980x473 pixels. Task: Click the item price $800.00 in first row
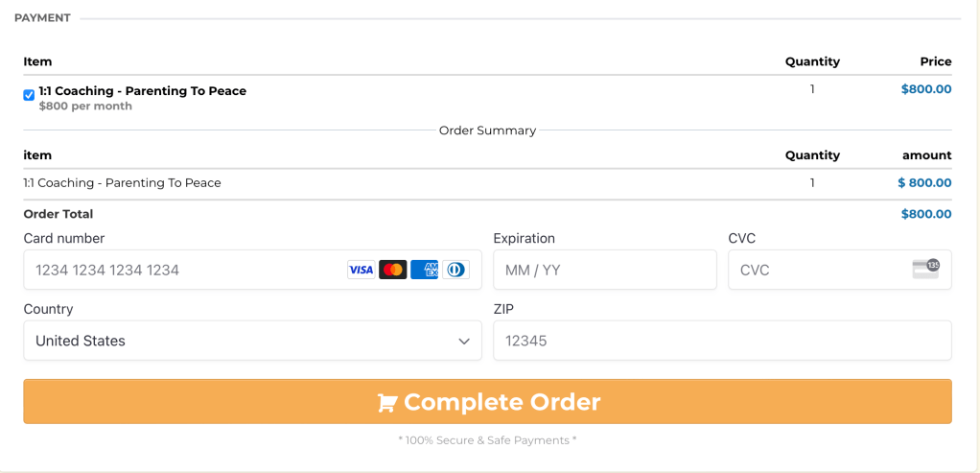(x=926, y=89)
